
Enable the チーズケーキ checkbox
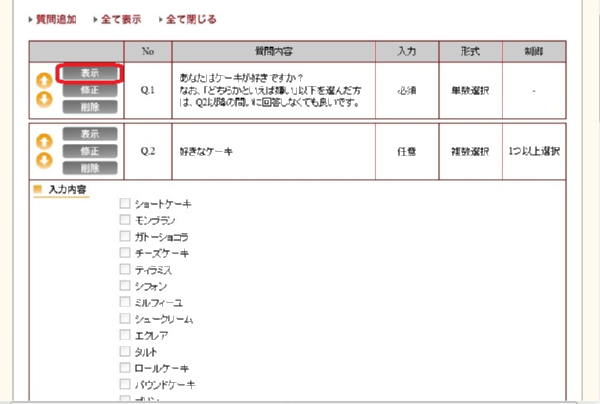125,253
